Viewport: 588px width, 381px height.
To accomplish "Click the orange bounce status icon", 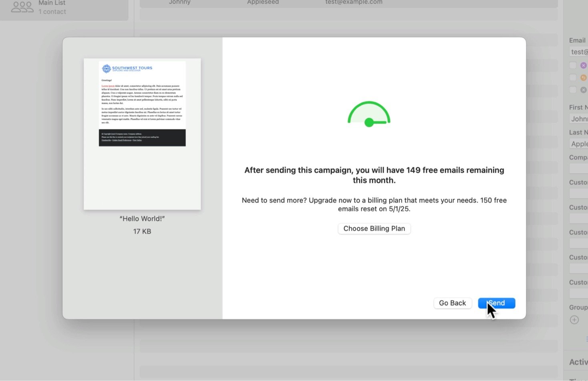I will [584, 78].
